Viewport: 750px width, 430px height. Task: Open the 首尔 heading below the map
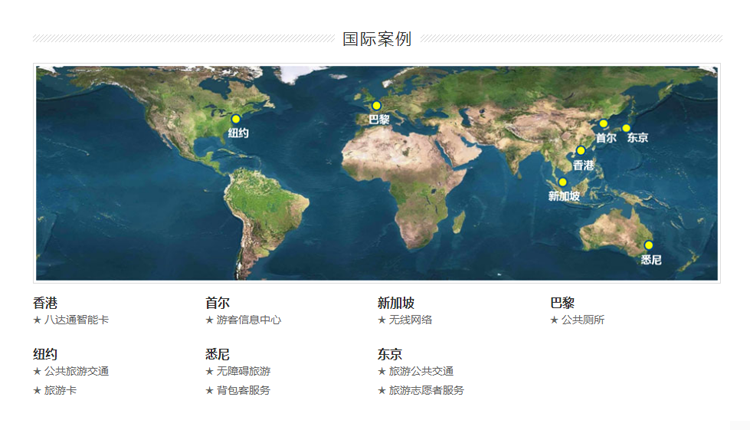[217, 303]
